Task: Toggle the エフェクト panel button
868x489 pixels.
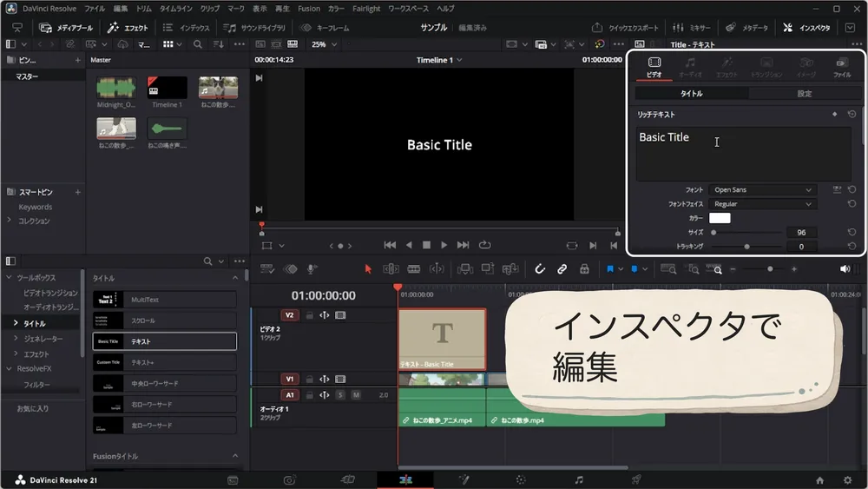Action: [128, 28]
